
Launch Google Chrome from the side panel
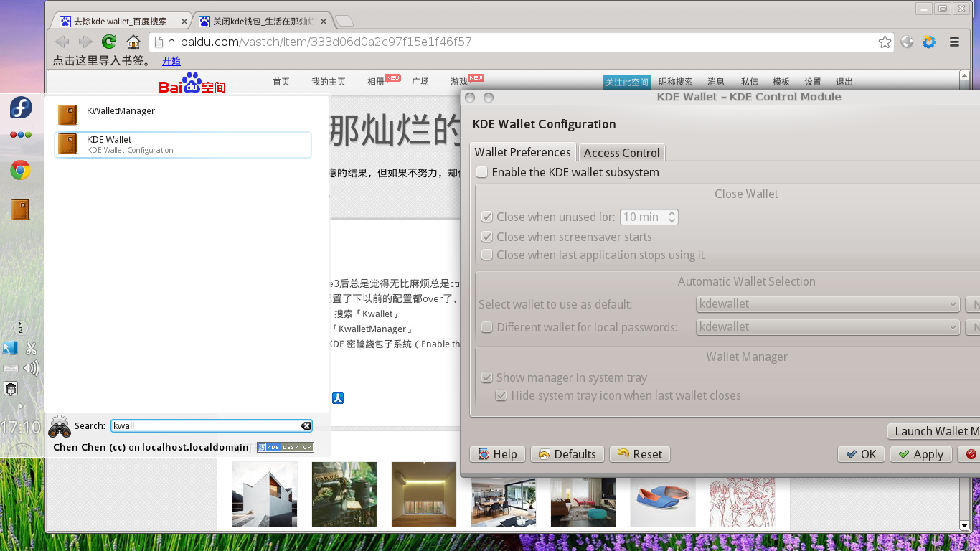[20, 170]
